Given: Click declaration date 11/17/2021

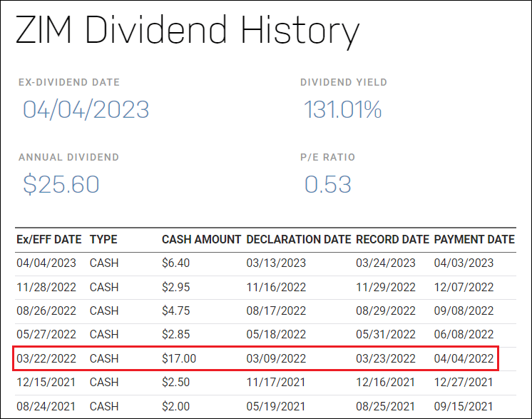Looking at the screenshot, I should point(276,382).
